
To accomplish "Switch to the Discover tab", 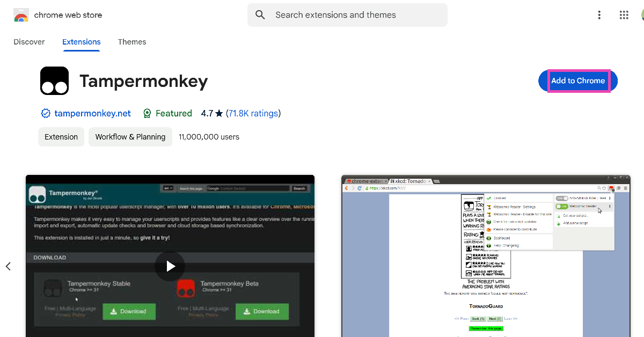I will pos(29,42).
